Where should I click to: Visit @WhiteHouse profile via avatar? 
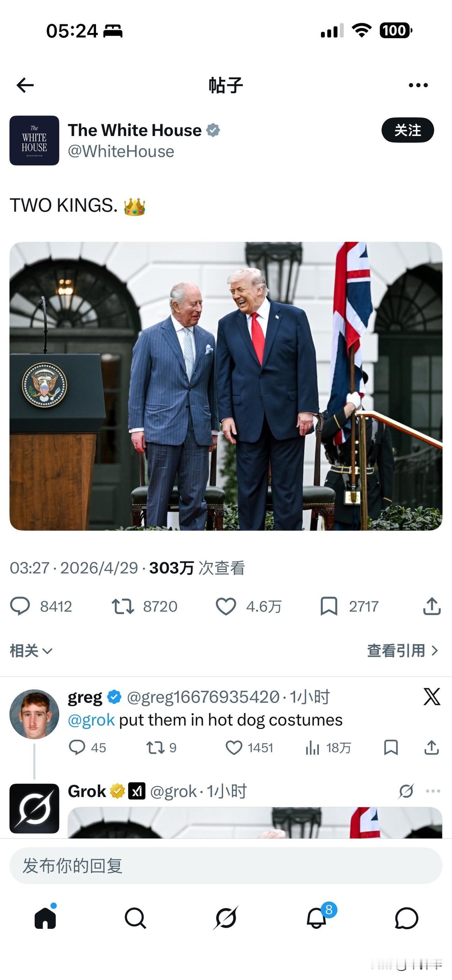34,140
